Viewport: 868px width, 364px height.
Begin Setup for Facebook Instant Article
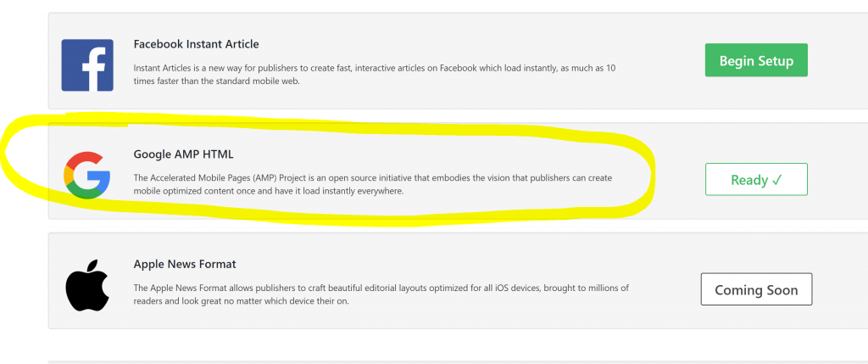[x=756, y=60]
